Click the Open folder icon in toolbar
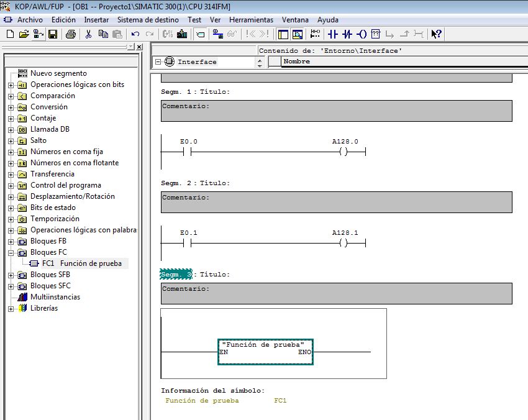The image size is (528, 420). (x=24, y=34)
